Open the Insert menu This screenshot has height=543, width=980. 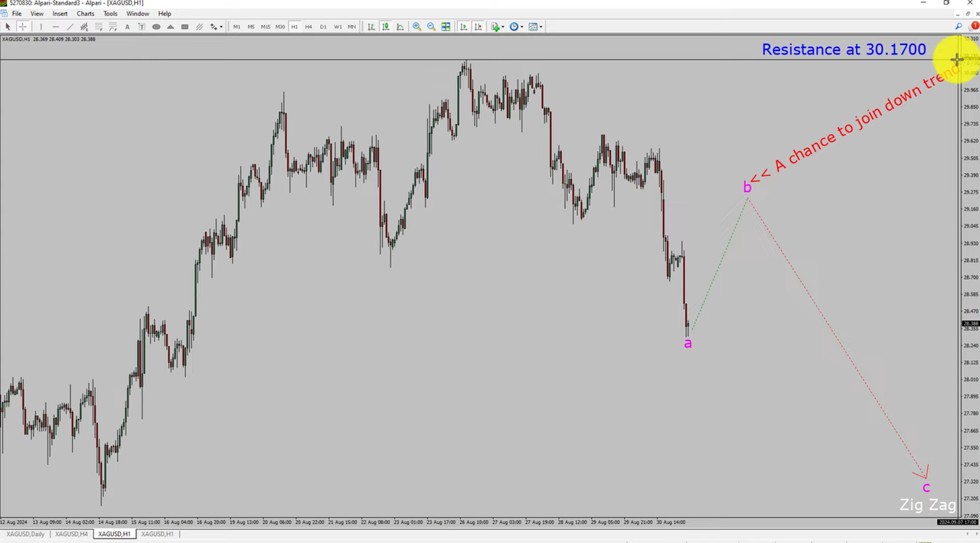tap(60, 14)
